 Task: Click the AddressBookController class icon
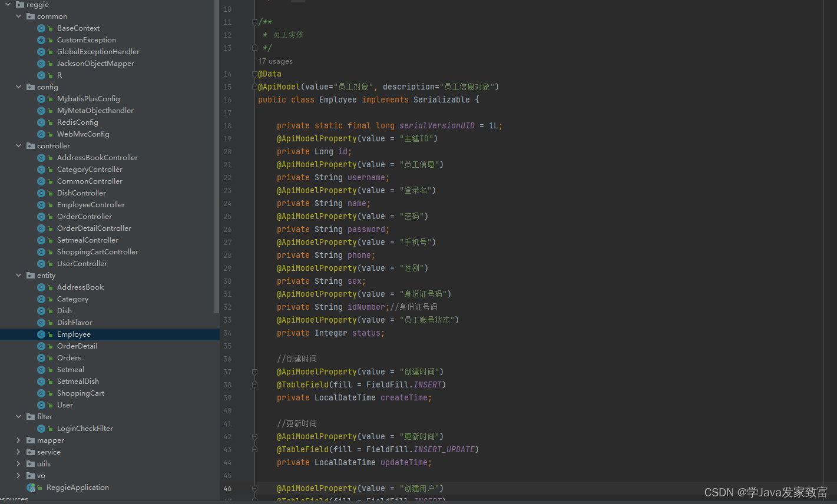(x=41, y=158)
